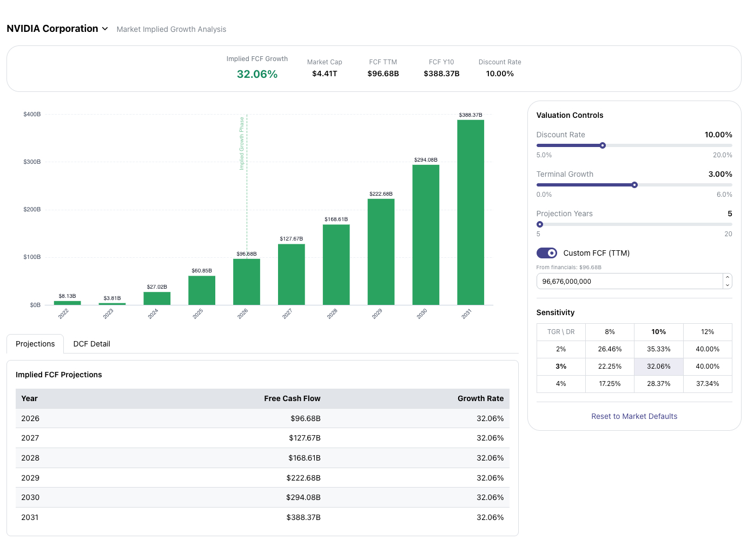Image resolution: width=747 pixels, height=560 pixels.
Task: Click the Terminal Growth slider handle
Action: (634, 185)
